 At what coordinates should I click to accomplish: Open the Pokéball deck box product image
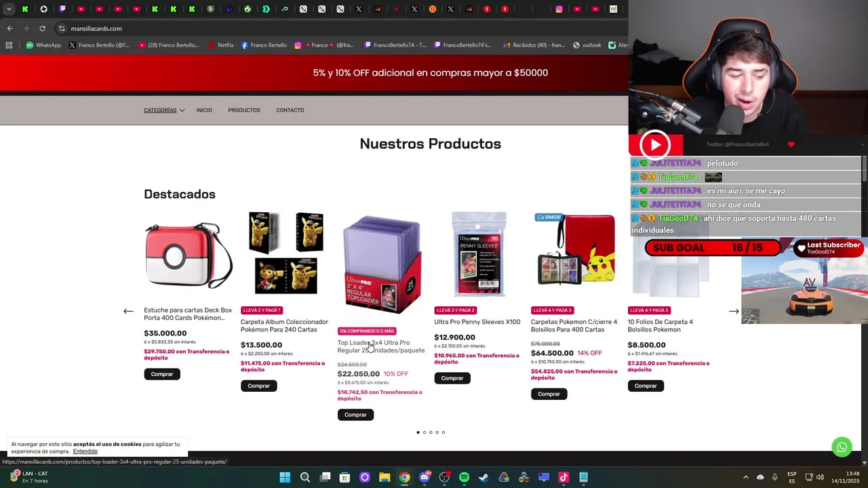[x=189, y=255]
